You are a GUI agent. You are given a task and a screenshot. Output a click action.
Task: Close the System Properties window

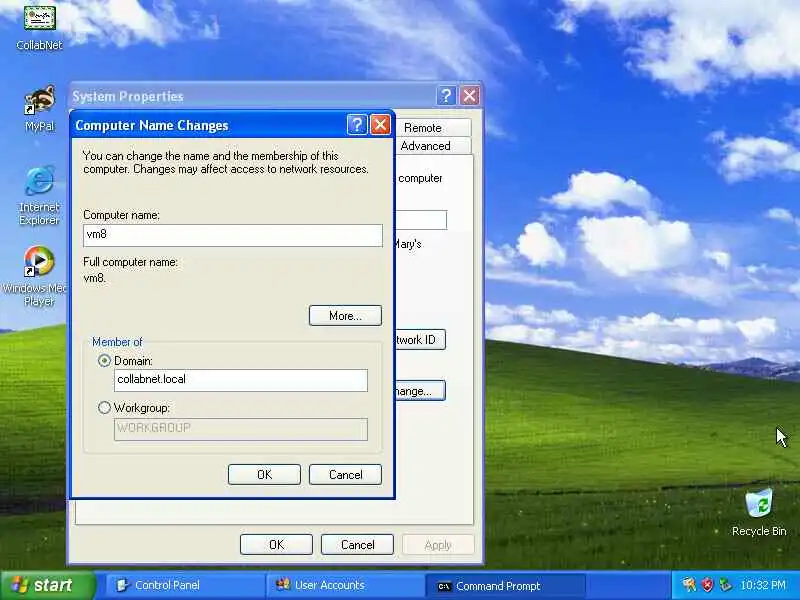469,95
